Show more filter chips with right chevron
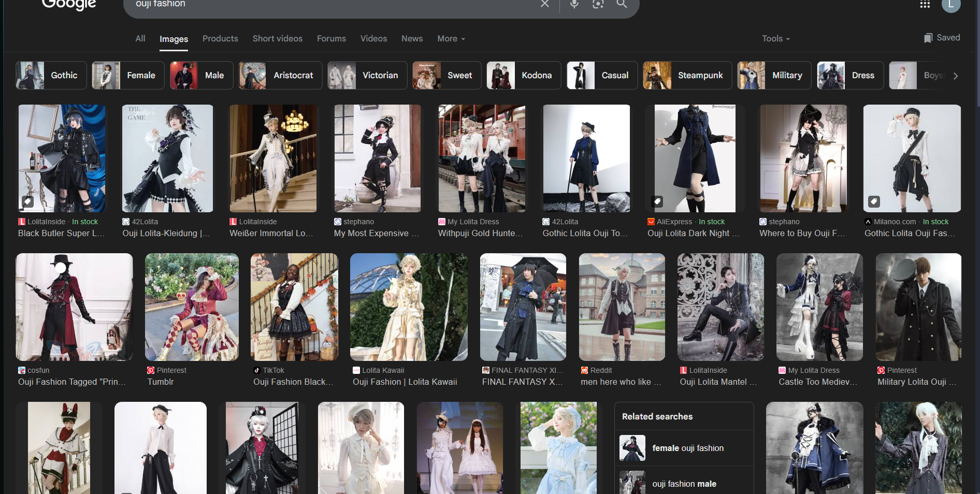 point(956,76)
